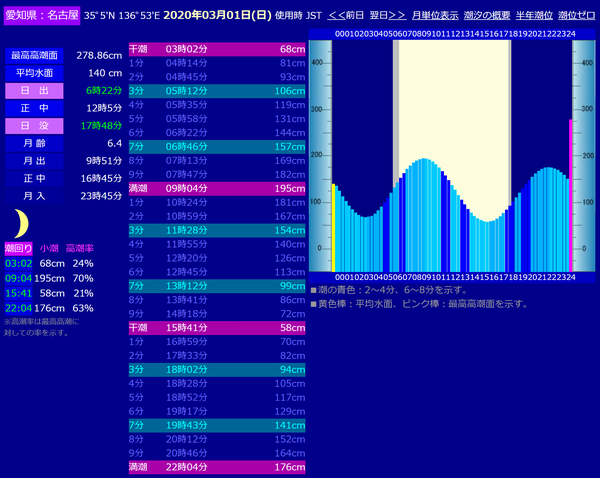Select the 干潮 15時41分 low tide row
This screenshot has width=600, height=478.
point(217,328)
